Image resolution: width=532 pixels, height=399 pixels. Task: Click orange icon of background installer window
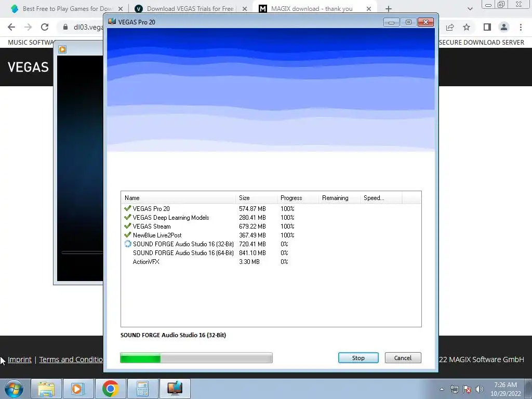[62, 49]
